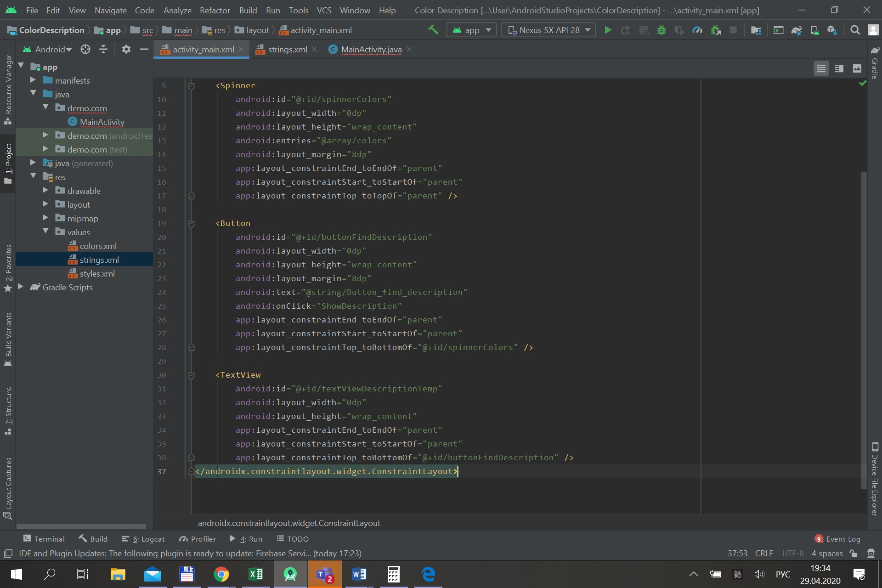Switch to MainActivity.java editor tab
Screen dimensions: 882x588
click(371, 49)
